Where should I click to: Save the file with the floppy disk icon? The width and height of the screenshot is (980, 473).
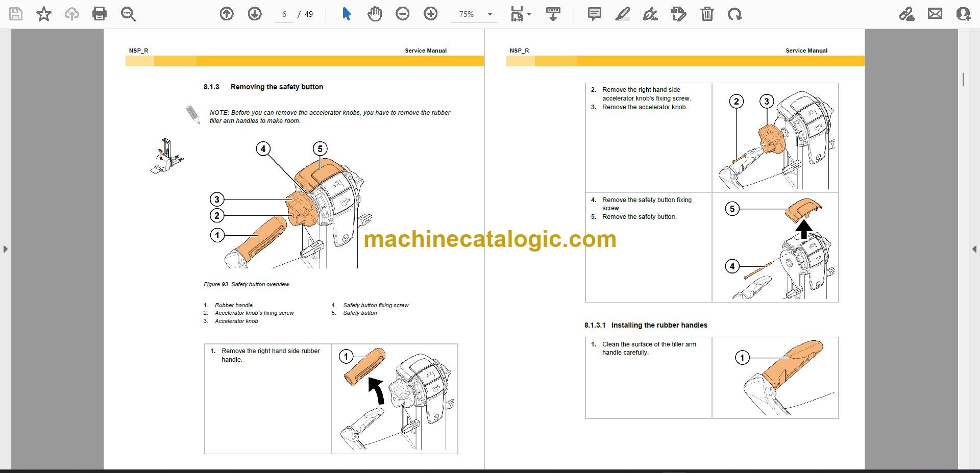click(x=16, y=14)
